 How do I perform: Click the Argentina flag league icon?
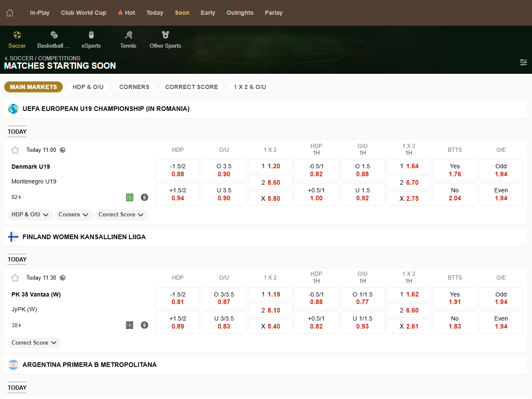pyautogui.click(x=13, y=365)
